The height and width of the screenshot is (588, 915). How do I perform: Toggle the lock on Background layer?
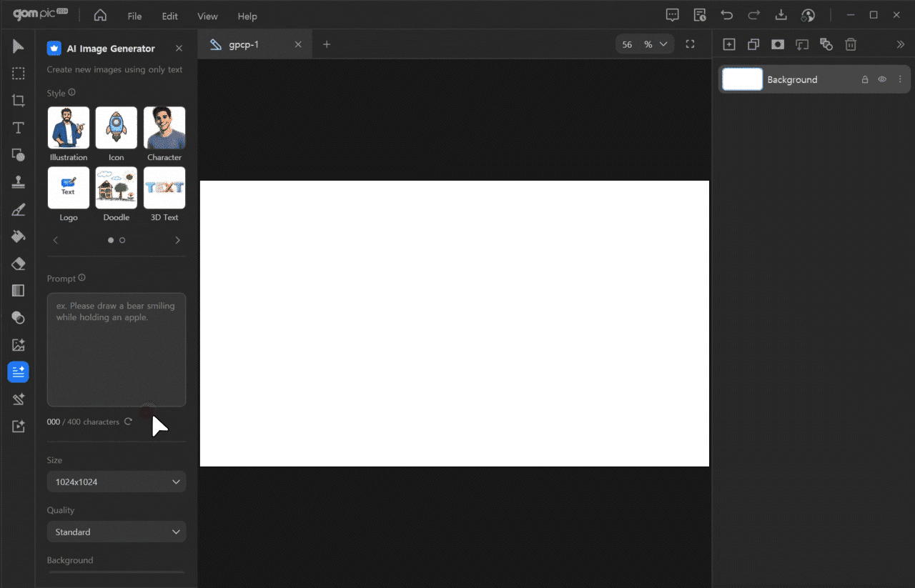[865, 79]
